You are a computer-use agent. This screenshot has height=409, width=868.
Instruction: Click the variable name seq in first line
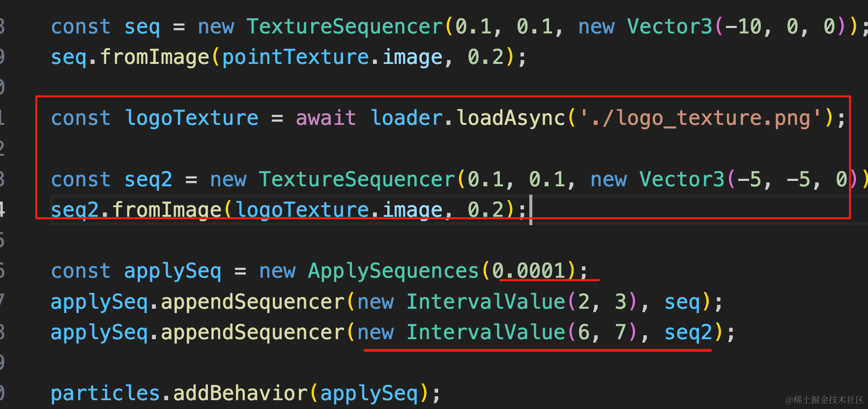(142, 27)
